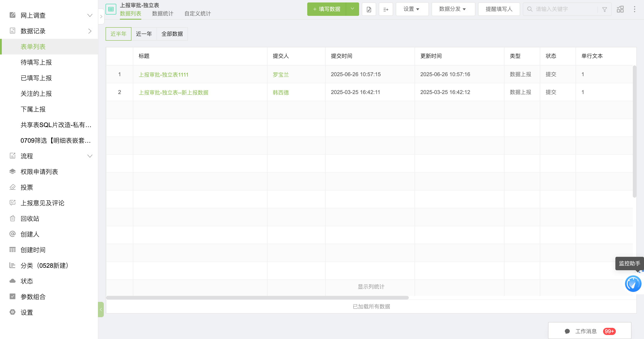Screen dimensions: 644x339
Task: Switch to the 数据列表 tab
Action: point(131,13)
